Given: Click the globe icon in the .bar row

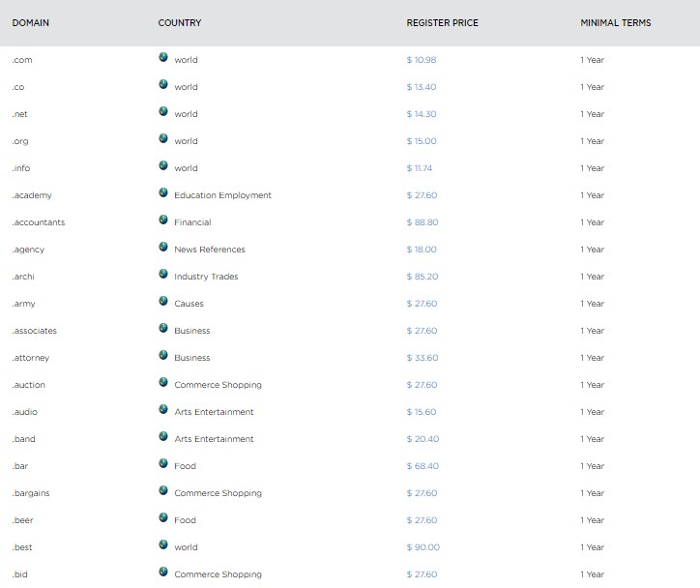Looking at the screenshot, I should [164, 464].
